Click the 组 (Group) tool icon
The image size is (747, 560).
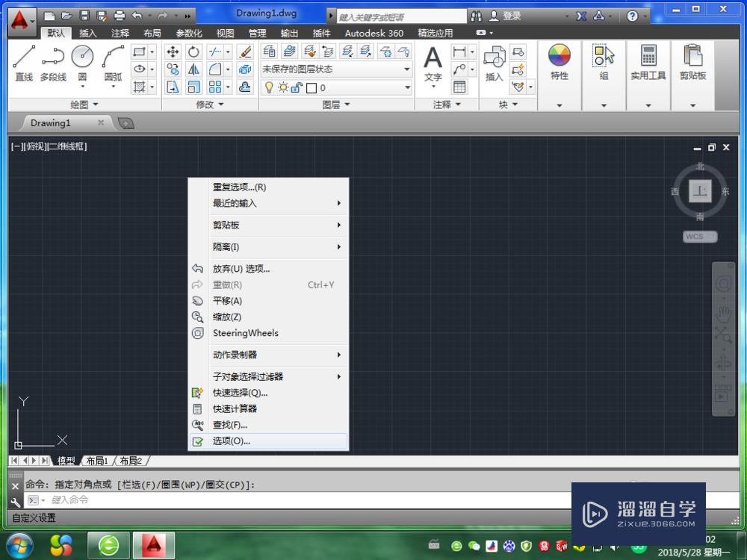click(604, 56)
